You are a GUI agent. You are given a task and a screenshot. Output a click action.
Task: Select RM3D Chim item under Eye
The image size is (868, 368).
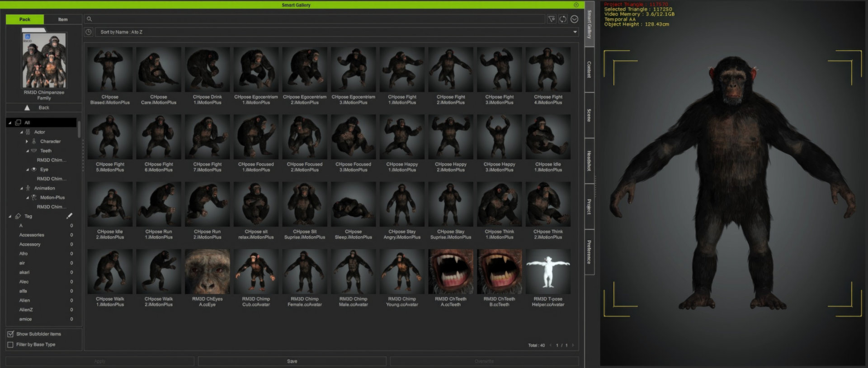tap(52, 179)
